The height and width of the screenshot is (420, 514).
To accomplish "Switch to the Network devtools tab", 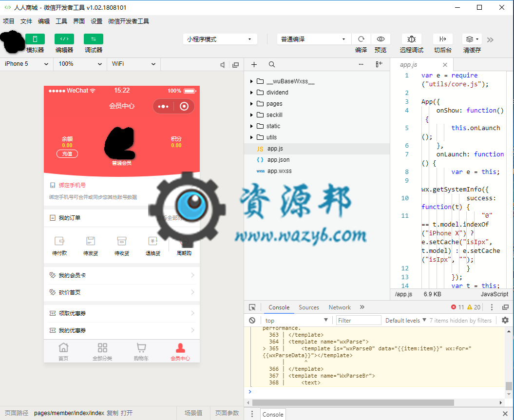I will tap(340, 307).
